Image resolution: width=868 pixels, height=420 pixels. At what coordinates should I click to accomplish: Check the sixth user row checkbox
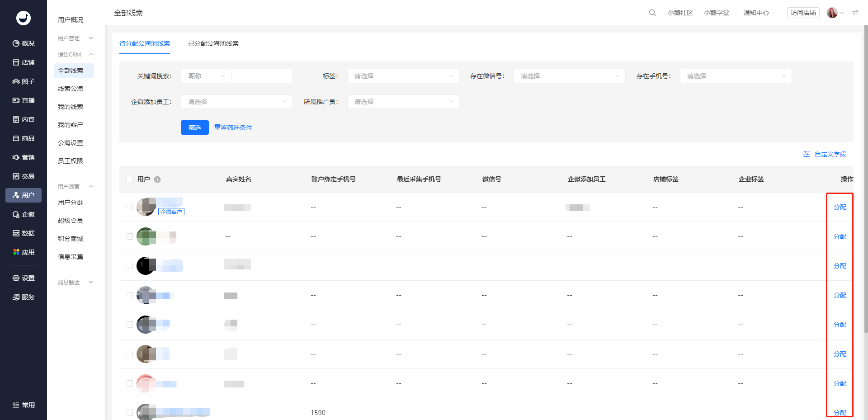click(x=130, y=354)
